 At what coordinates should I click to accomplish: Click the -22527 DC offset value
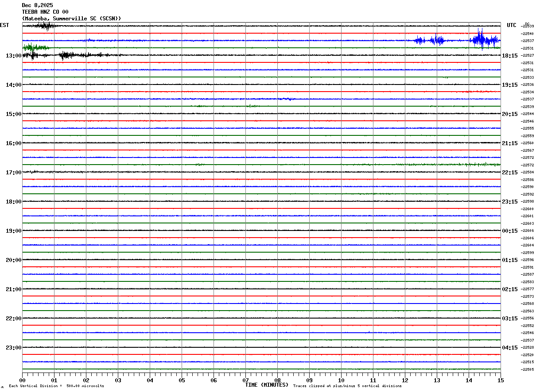point(528,55)
